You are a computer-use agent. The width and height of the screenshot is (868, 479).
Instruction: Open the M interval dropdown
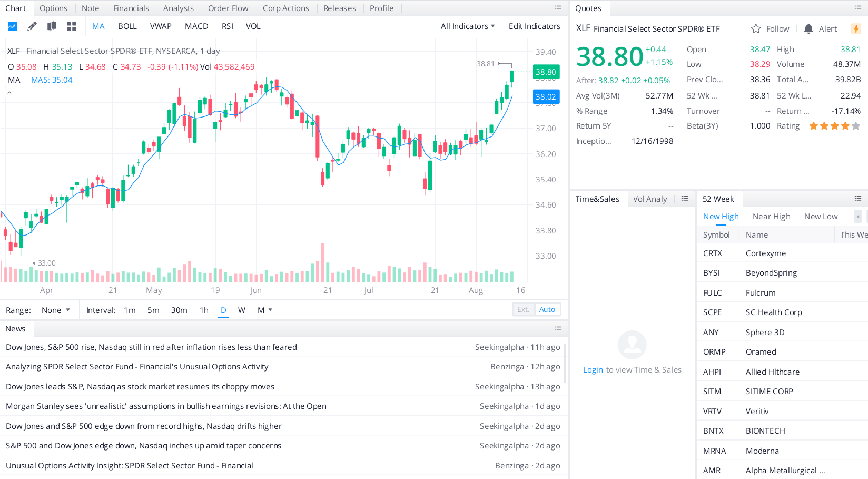pos(265,310)
